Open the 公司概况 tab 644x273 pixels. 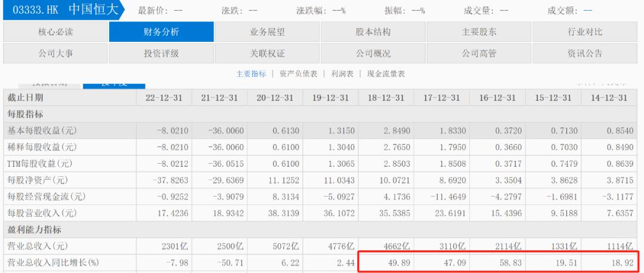(373, 53)
